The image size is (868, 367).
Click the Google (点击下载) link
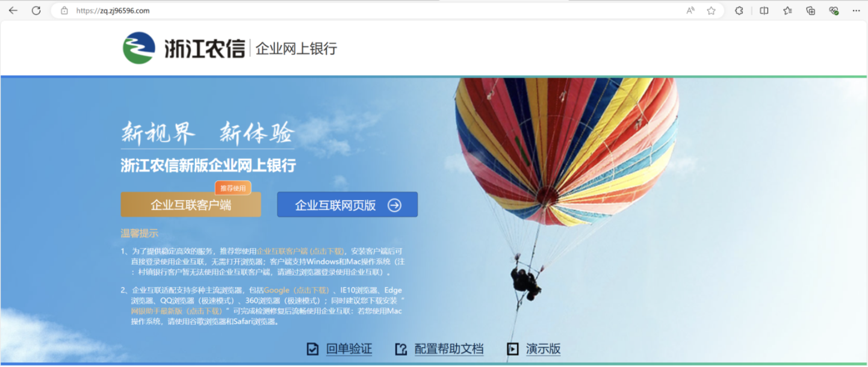(x=297, y=290)
